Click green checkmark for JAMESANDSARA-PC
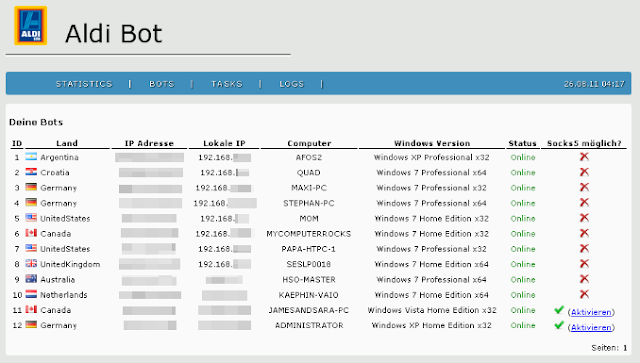This screenshot has height=363, width=640. point(559,310)
